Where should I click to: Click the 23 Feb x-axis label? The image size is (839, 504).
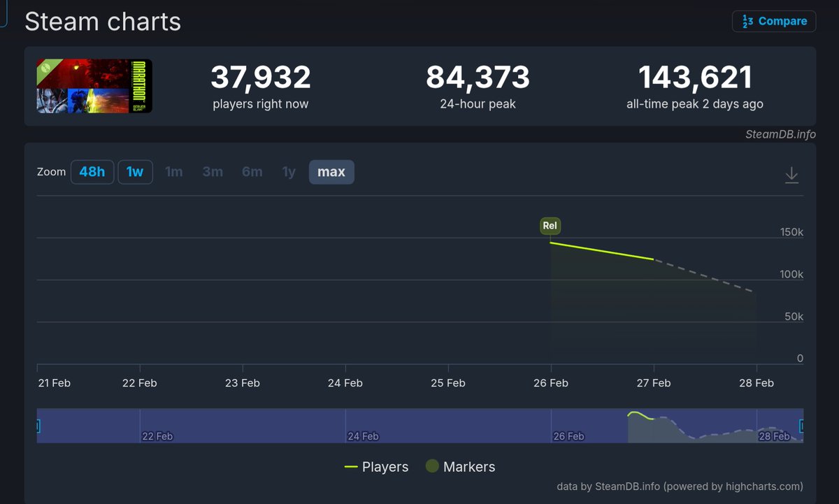242,383
